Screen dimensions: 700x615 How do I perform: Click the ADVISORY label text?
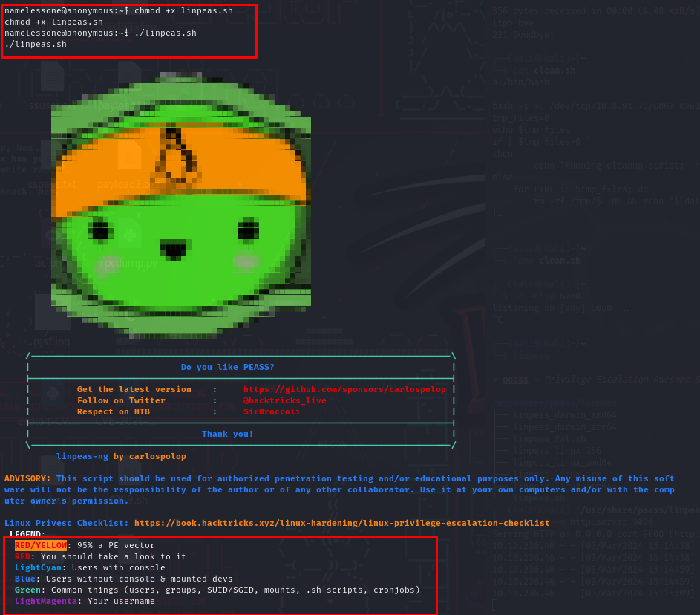click(x=27, y=478)
